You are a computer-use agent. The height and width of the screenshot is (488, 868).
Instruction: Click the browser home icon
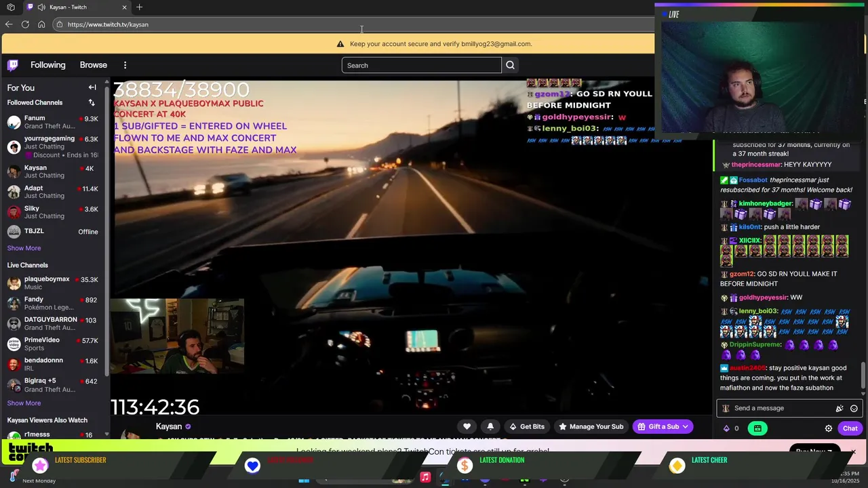pyautogui.click(x=41, y=24)
